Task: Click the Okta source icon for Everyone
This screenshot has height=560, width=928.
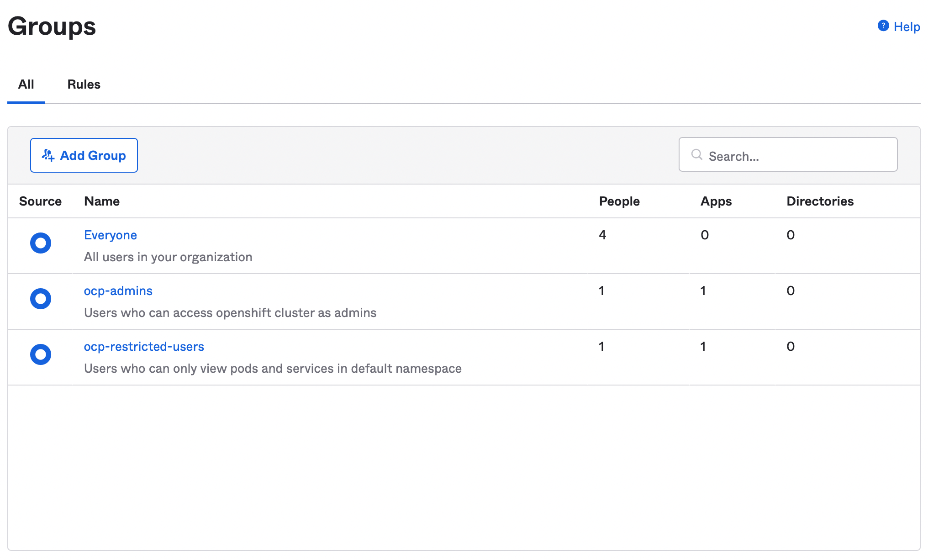Action: (41, 243)
